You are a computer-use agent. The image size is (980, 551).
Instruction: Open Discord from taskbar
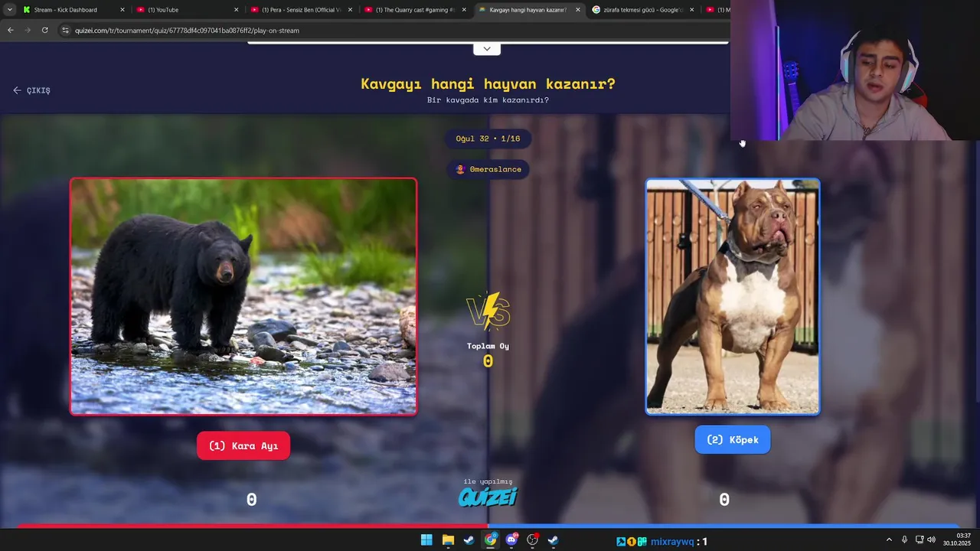pyautogui.click(x=511, y=540)
